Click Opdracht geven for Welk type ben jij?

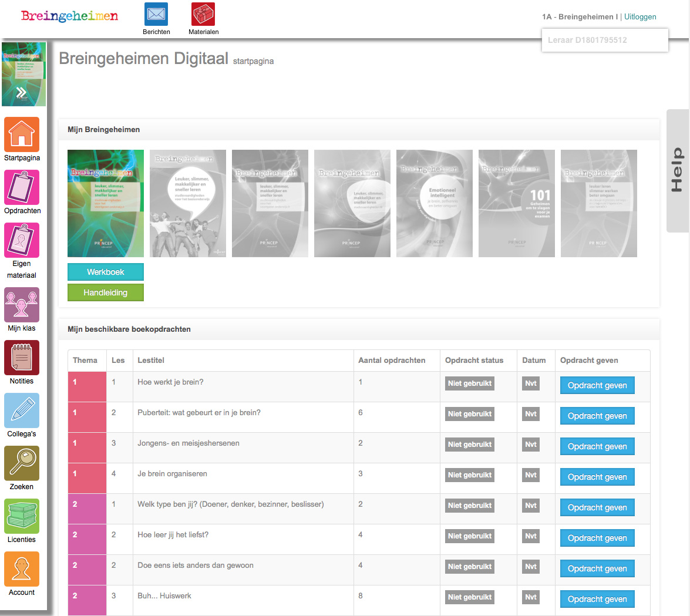point(597,507)
